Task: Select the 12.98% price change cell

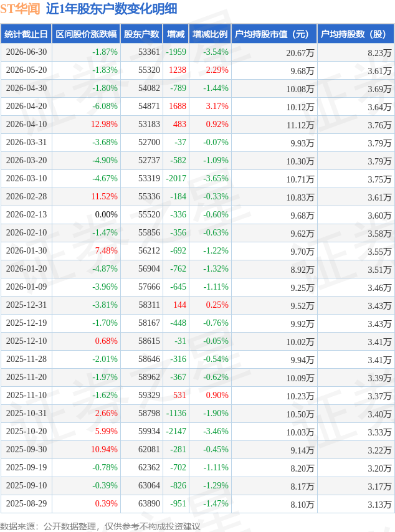Action: pyautogui.click(x=86, y=125)
